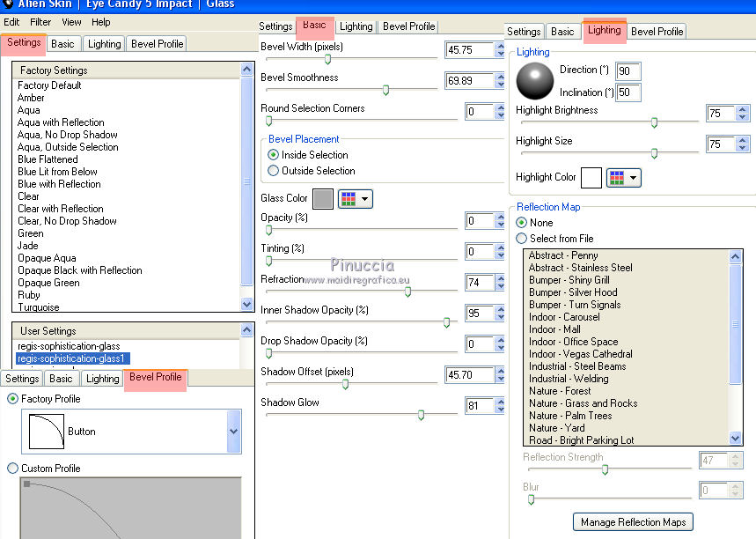
Task: Click the Highlight Brightness slider handle
Action: [x=654, y=122]
